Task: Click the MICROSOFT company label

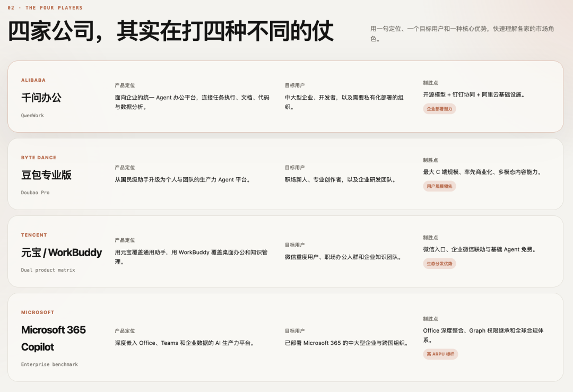Action: click(38, 312)
